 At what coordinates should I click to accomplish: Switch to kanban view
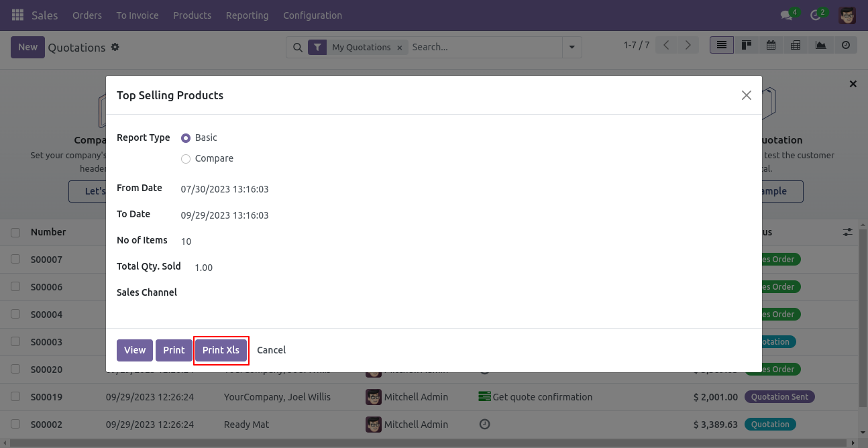point(747,45)
